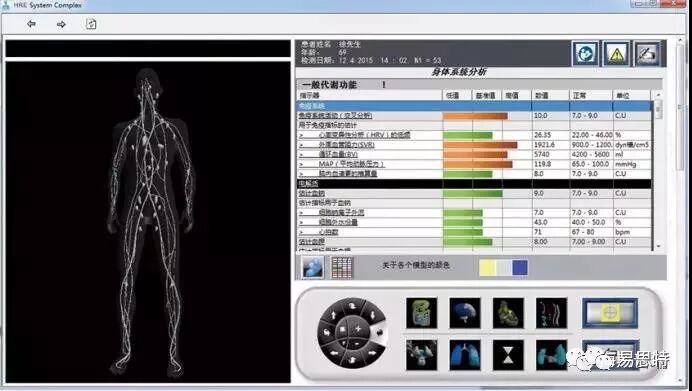Select the teal kidneys model thumbnail
The image size is (692, 391).
click(x=551, y=355)
